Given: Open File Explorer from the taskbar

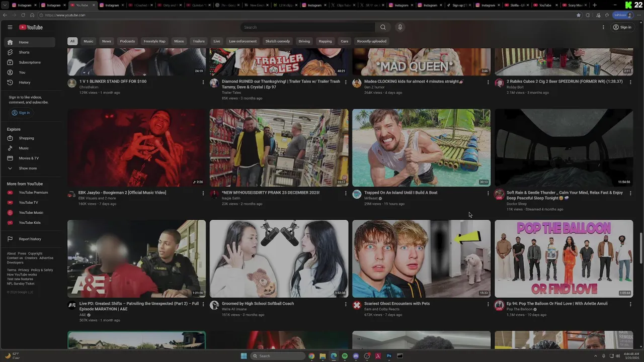Looking at the screenshot, I should [x=323, y=356].
